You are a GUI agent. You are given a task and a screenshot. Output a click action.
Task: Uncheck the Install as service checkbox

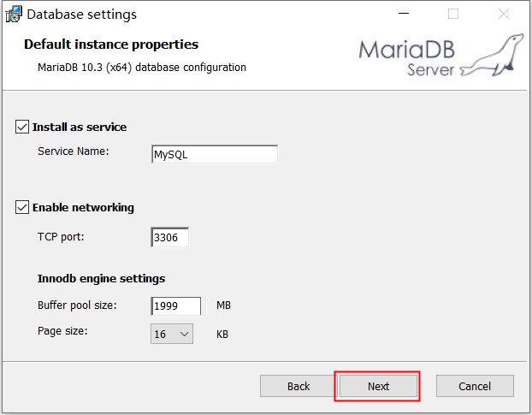click(x=22, y=127)
